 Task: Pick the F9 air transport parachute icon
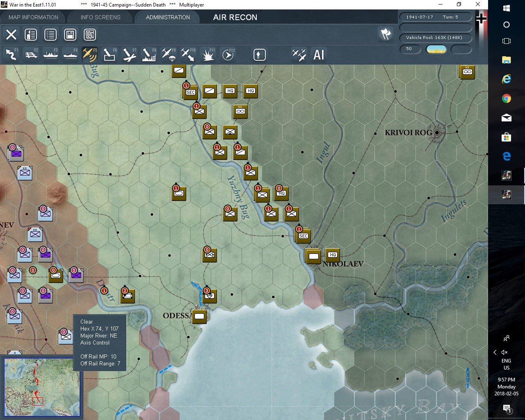tap(169, 55)
